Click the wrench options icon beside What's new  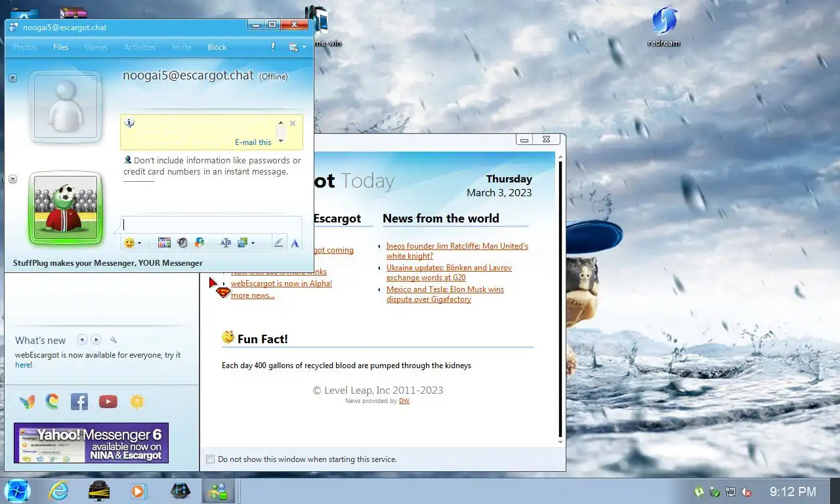coord(114,340)
